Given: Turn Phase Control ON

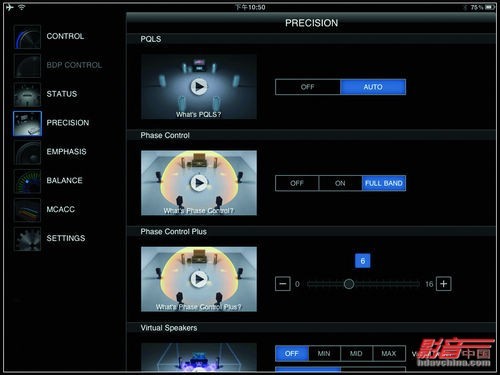Looking at the screenshot, I should [340, 183].
